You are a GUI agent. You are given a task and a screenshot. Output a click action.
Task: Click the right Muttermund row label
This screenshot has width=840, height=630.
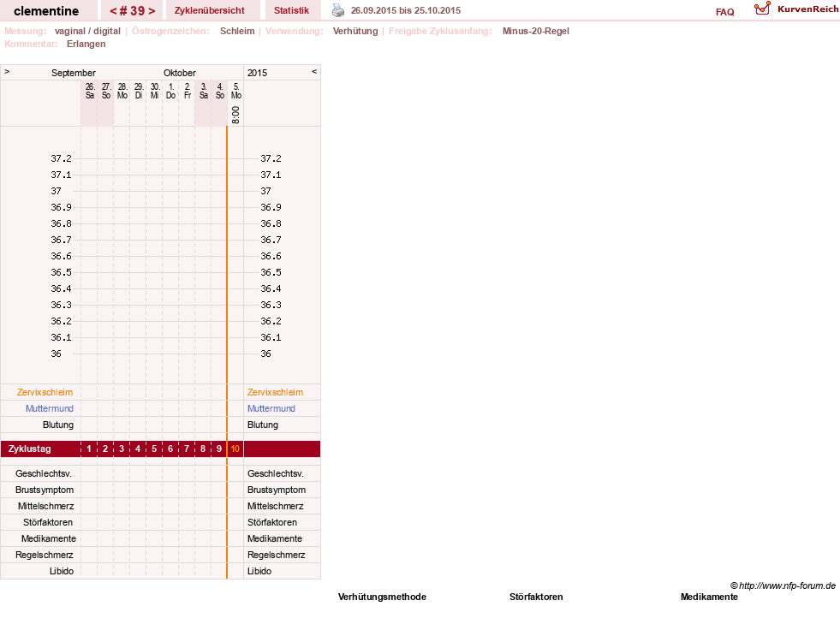pyautogui.click(x=271, y=408)
